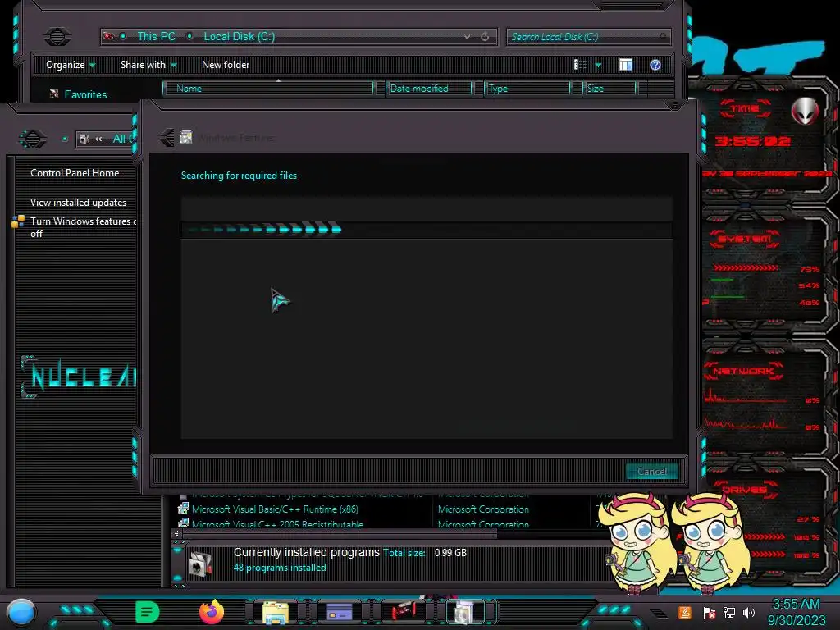Viewport: 840px width, 630px height.
Task: Click the change view icon in Explorer
Action: 580,65
